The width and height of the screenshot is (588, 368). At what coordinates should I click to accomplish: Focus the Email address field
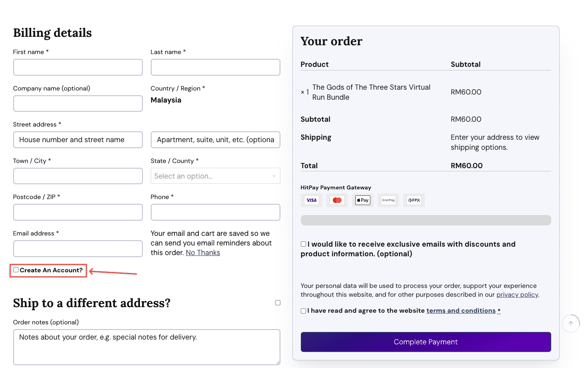click(x=78, y=249)
